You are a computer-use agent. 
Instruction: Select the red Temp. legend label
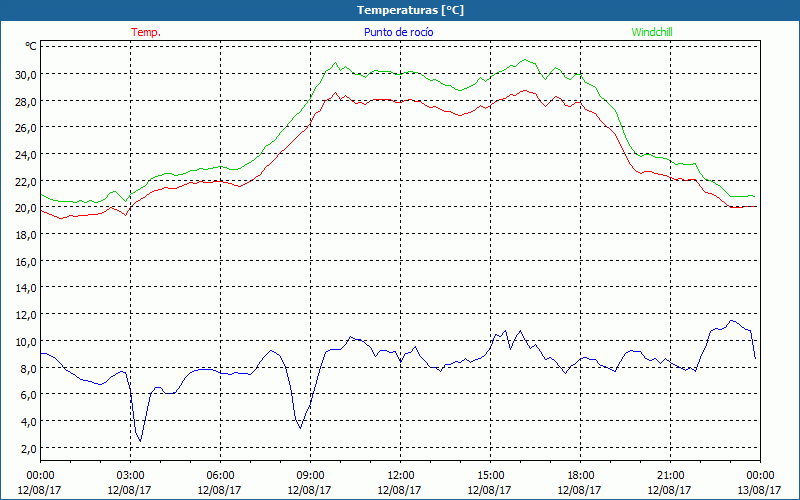tap(146, 32)
